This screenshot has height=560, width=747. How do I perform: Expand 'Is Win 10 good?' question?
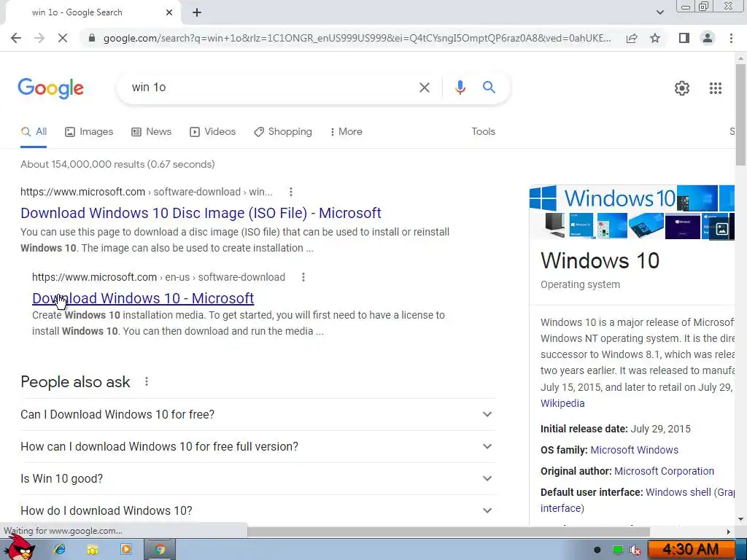pos(258,478)
